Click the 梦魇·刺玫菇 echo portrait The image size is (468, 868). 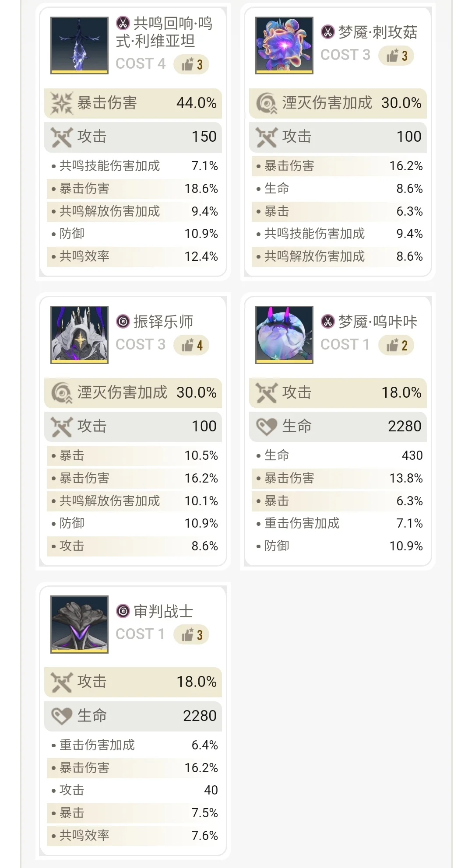coord(284,45)
